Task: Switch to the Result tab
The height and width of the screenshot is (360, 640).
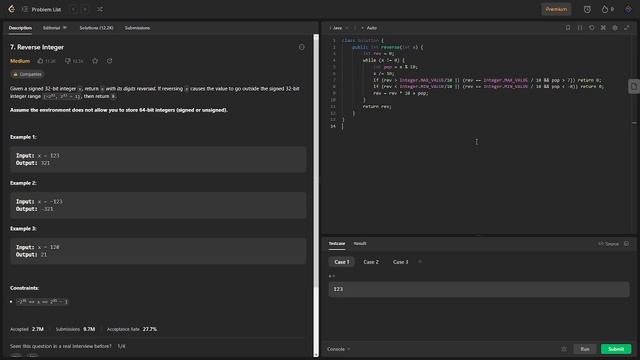Action: (x=360, y=244)
